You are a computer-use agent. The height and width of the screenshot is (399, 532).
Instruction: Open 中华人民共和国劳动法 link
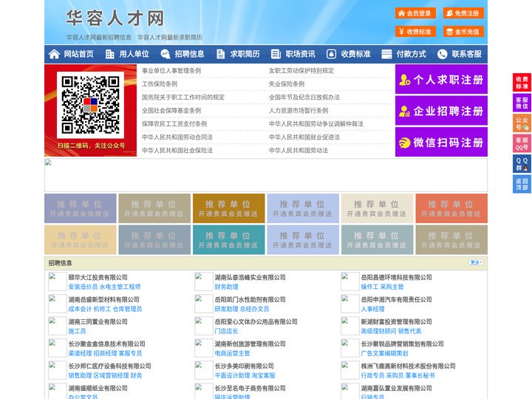(x=299, y=150)
